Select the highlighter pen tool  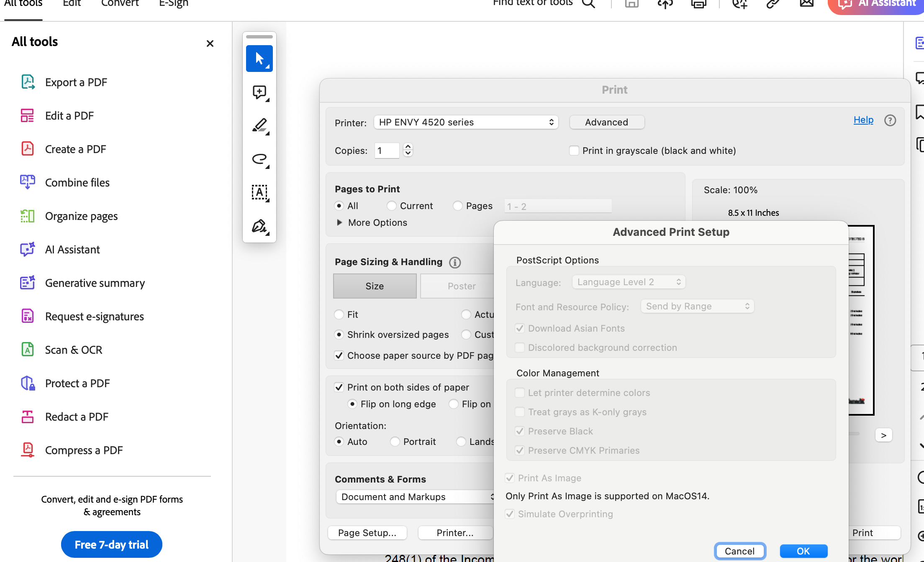259,125
